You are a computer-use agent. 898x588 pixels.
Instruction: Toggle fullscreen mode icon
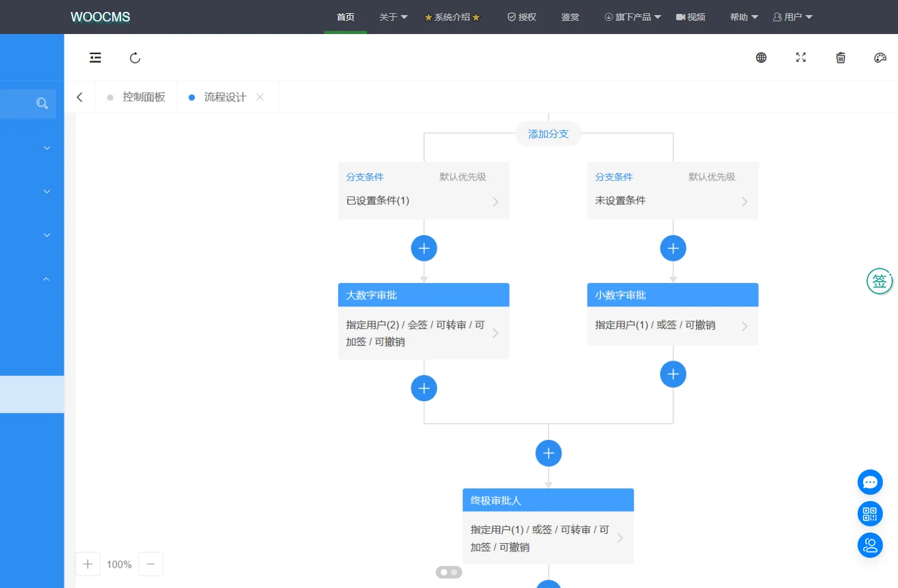pyautogui.click(x=801, y=57)
